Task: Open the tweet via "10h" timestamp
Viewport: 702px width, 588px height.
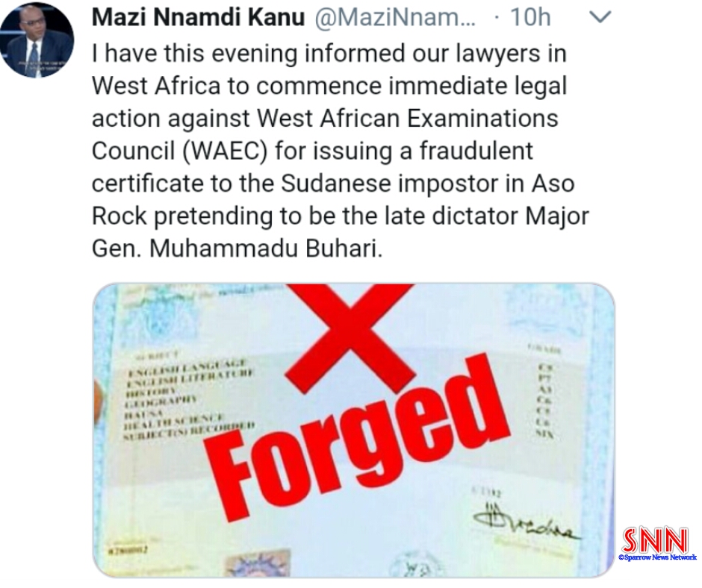Action: pos(529,17)
